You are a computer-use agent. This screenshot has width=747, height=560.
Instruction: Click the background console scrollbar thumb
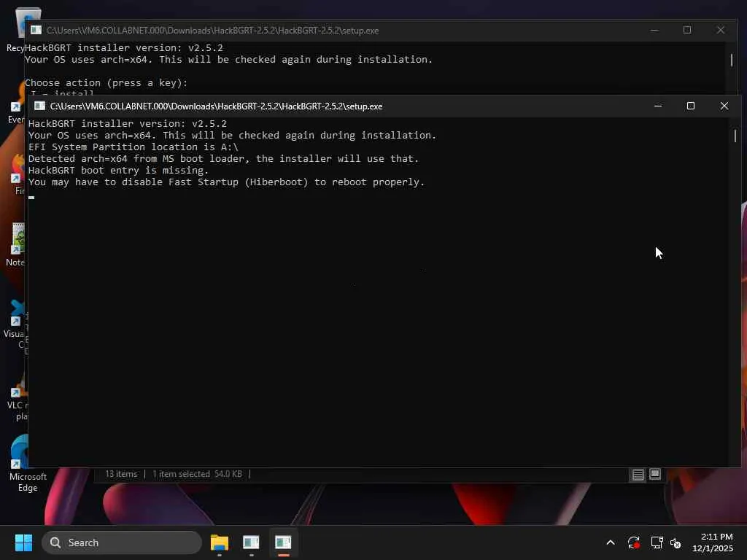click(732, 60)
